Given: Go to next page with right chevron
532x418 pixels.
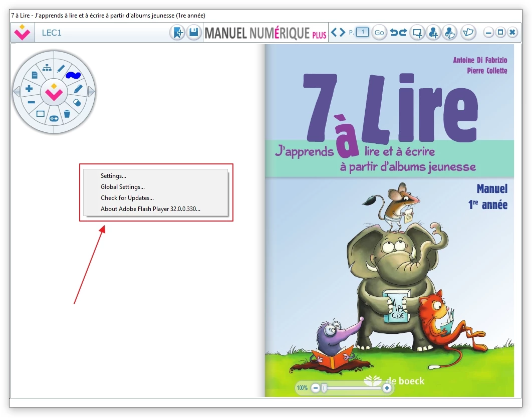Looking at the screenshot, I should click(342, 32).
